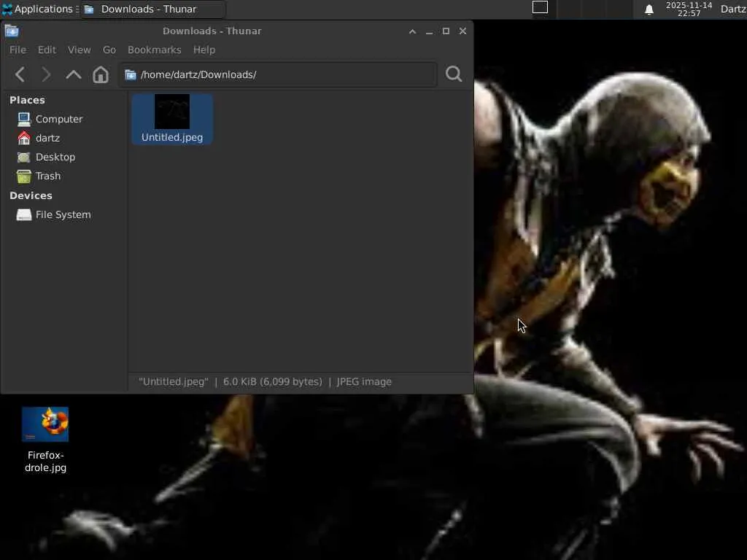Select the Untitled.jpeg thumbnail

(x=172, y=112)
